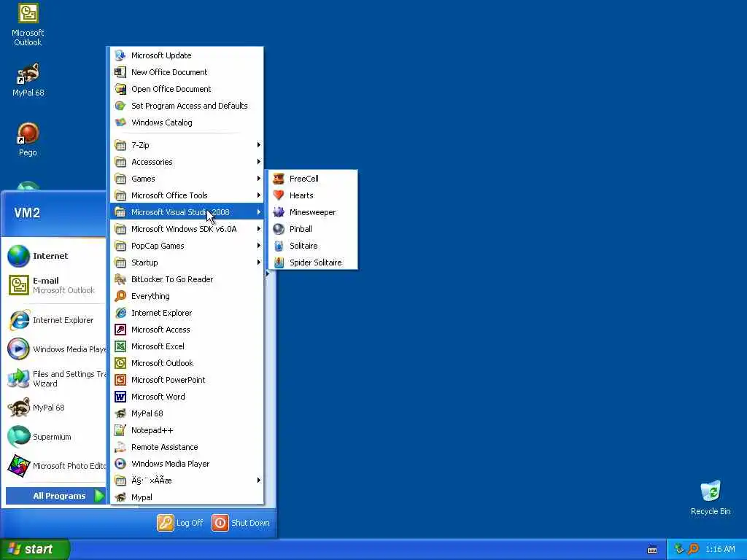Click the keyboard icon in the taskbar
Viewport: 747px width, 560px height.
(x=652, y=550)
